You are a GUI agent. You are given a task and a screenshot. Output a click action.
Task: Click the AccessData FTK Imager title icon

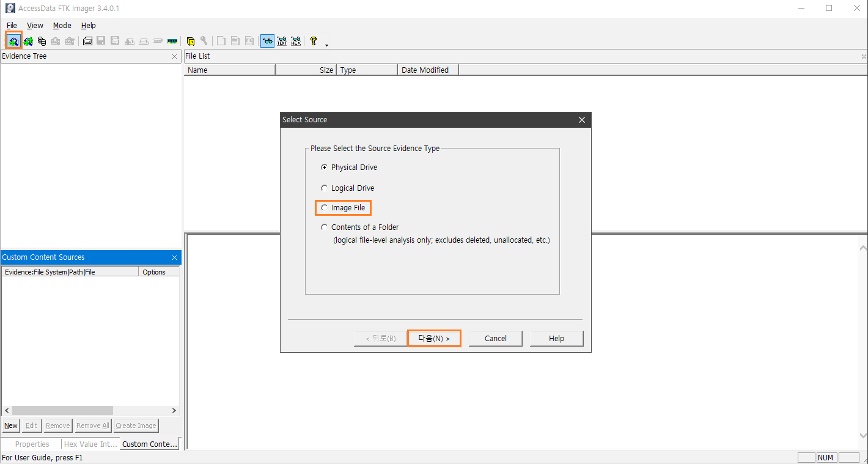(x=10, y=8)
